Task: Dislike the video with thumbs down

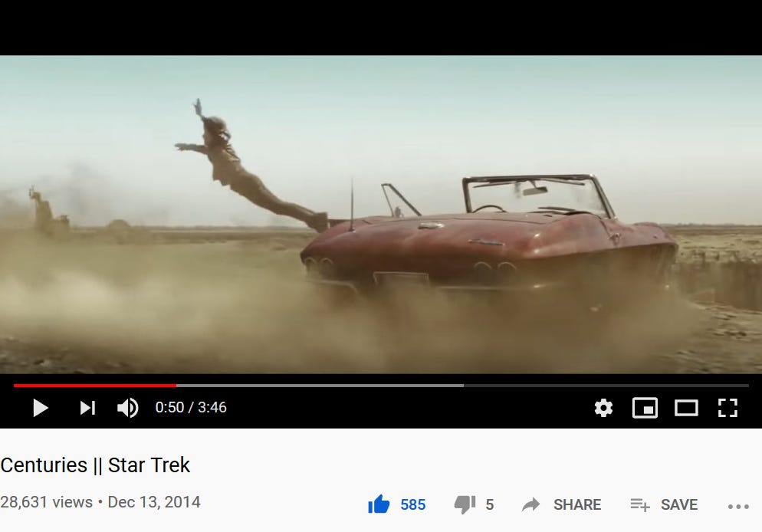Action: coord(465,504)
